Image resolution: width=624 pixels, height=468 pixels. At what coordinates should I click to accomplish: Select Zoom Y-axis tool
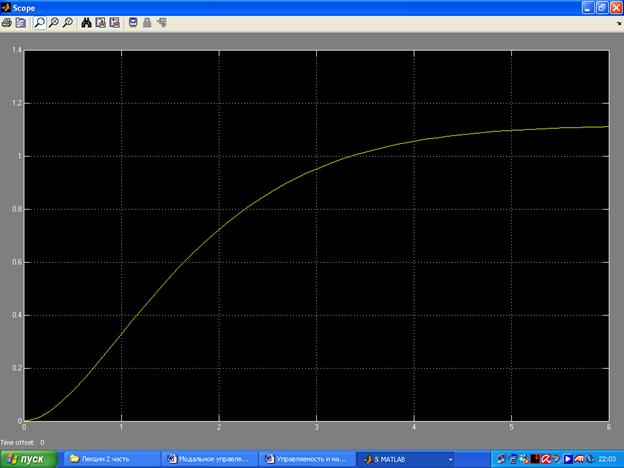(x=68, y=23)
